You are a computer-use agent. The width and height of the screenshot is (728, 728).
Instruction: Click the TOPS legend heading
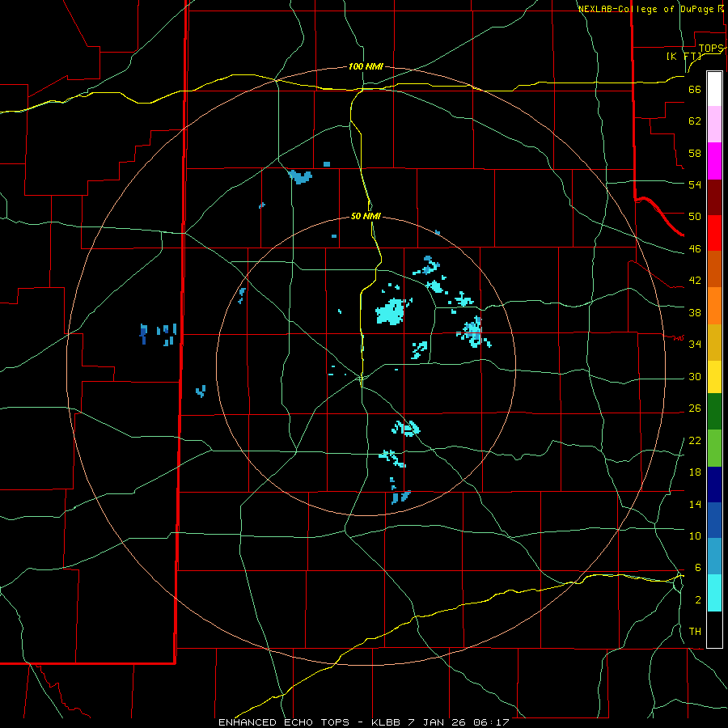click(711, 49)
